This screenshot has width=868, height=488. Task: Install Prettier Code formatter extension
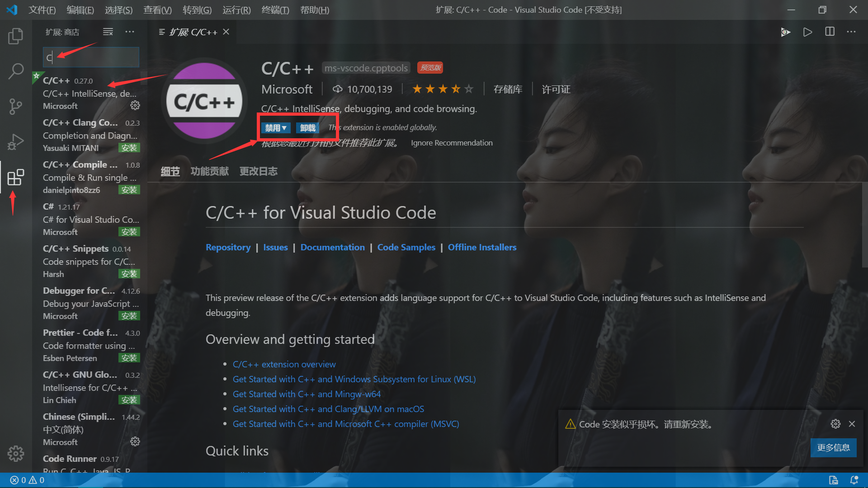129,358
